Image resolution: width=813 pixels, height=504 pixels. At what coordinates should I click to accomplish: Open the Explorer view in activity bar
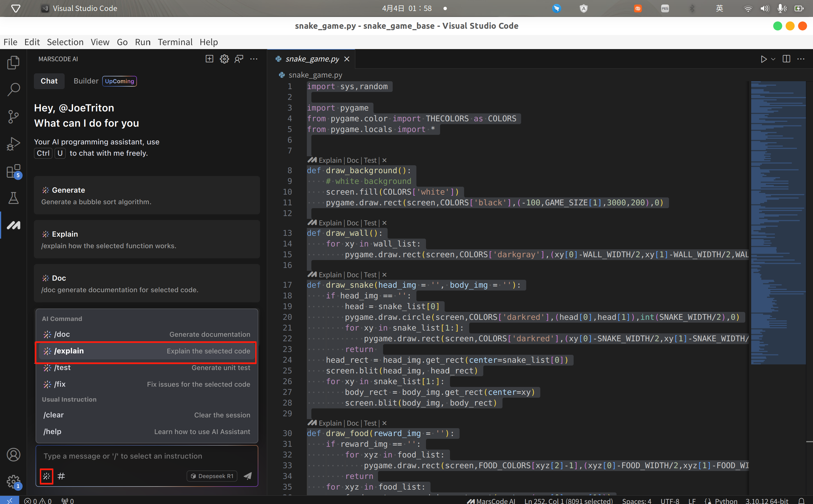(13, 62)
